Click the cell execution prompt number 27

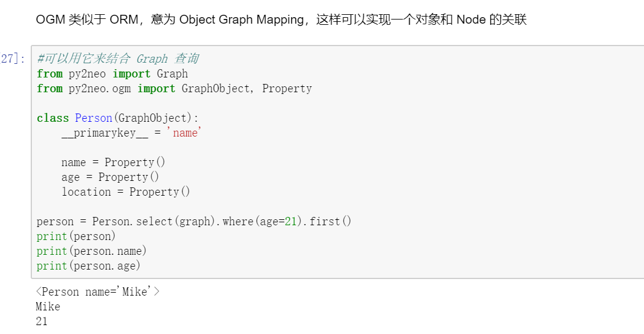click(12, 59)
